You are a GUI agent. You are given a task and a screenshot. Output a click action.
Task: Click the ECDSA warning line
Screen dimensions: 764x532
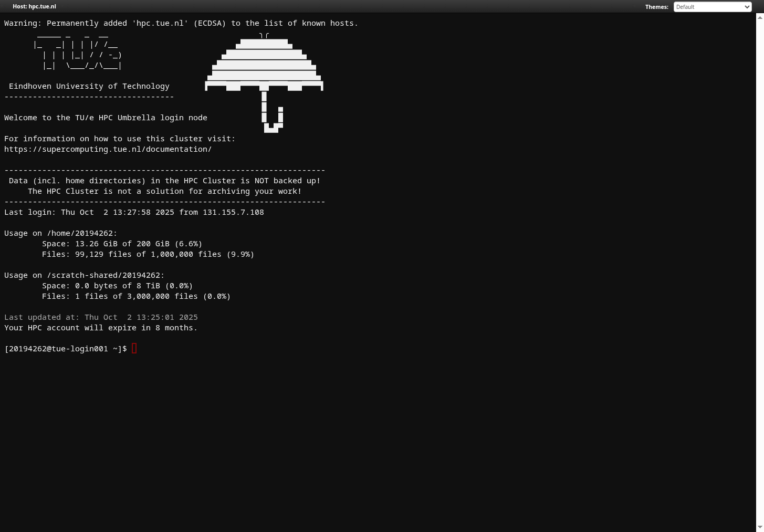pyautogui.click(x=181, y=23)
